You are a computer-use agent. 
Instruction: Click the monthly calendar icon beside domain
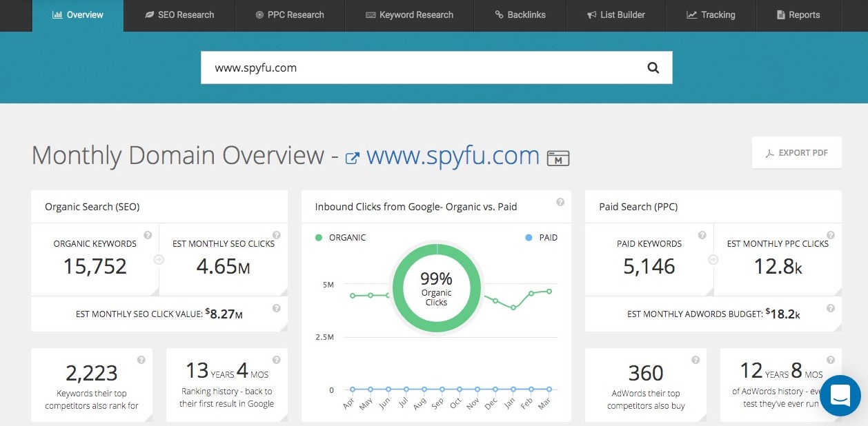tap(558, 158)
